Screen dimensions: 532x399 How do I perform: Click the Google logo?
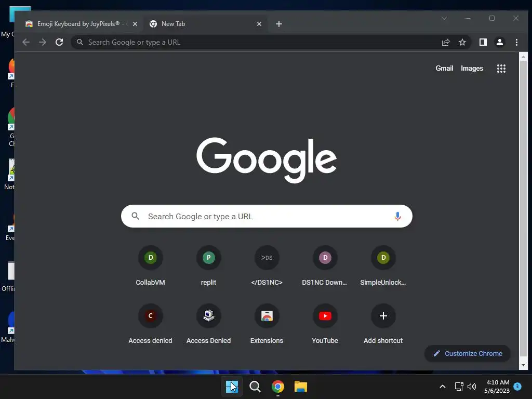[267, 160]
